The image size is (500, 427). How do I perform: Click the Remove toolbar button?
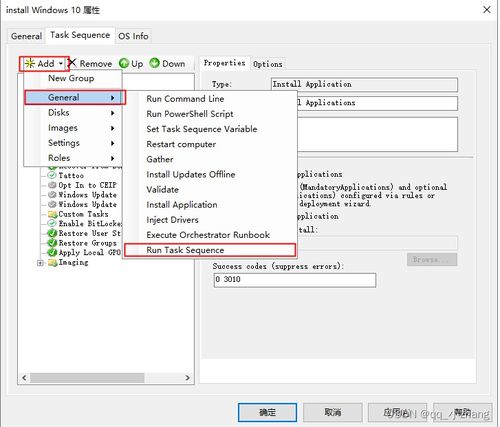point(90,63)
